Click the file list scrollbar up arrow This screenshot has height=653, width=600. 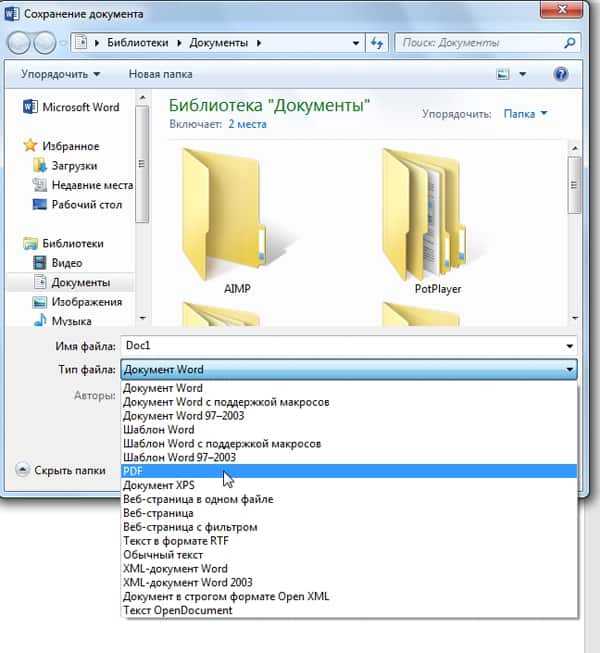575,148
